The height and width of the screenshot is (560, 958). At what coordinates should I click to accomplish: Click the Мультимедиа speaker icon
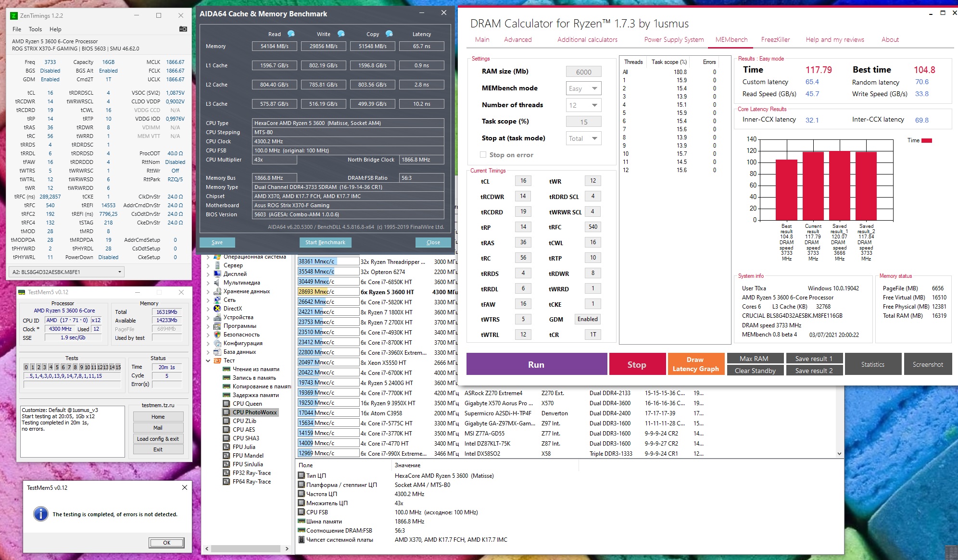click(x=217, y=283)
